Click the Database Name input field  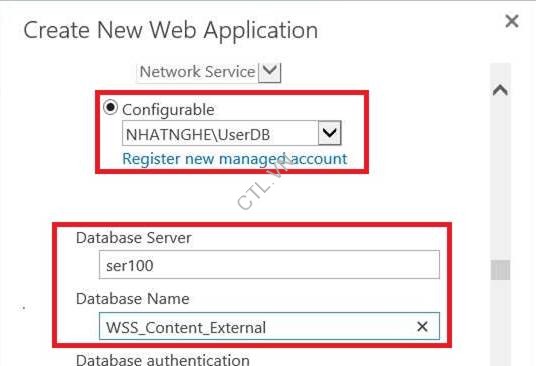pos(269,326)
